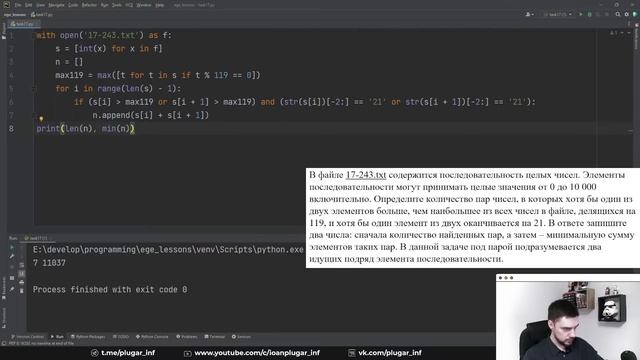Image resolution: width=640 pixels, height=360 pixels.
Task: Click the JetBrains toolbox icon at far right
Action: (635, 14)
